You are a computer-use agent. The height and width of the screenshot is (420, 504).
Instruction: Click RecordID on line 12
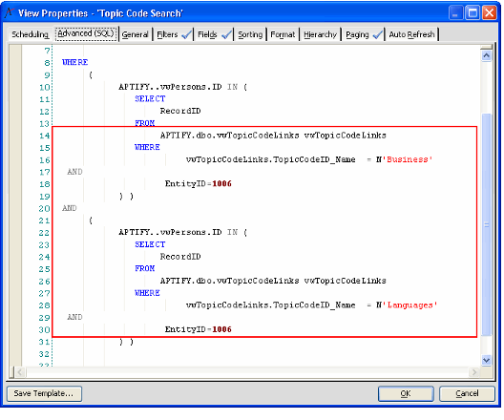point(180,111)
